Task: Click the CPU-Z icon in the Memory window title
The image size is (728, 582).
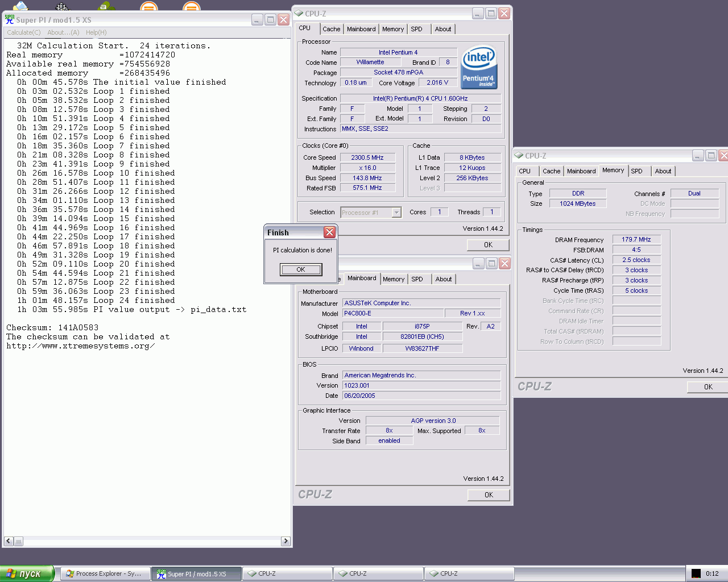Action: click(x=519, y=155)
